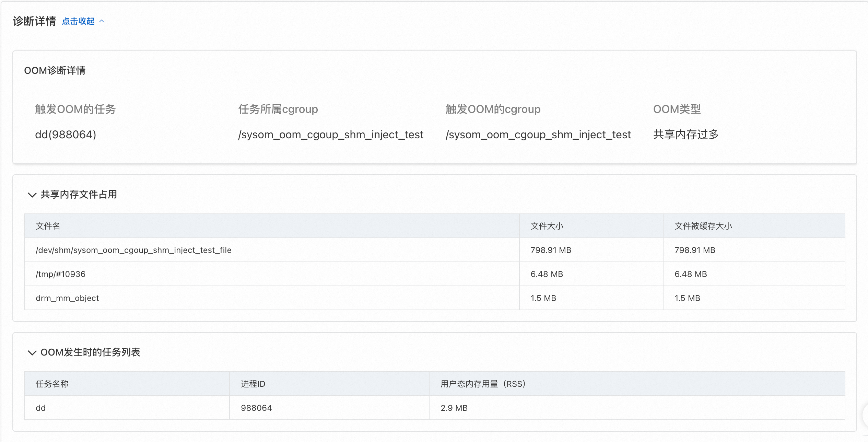Click the OOM类型 label

pos(677,109)
